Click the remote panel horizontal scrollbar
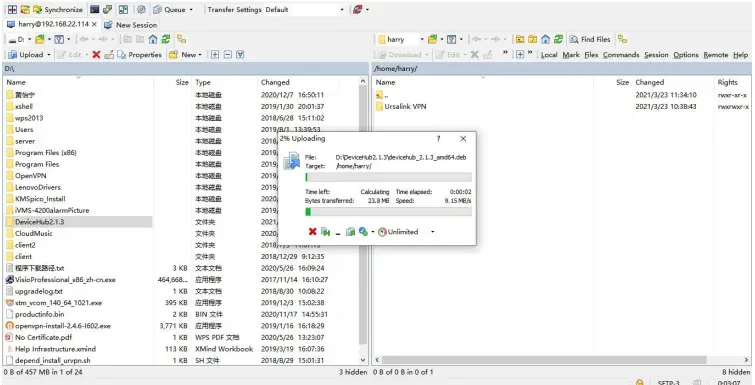This screenshot has height=385, width=755. [x=544, y=360]
